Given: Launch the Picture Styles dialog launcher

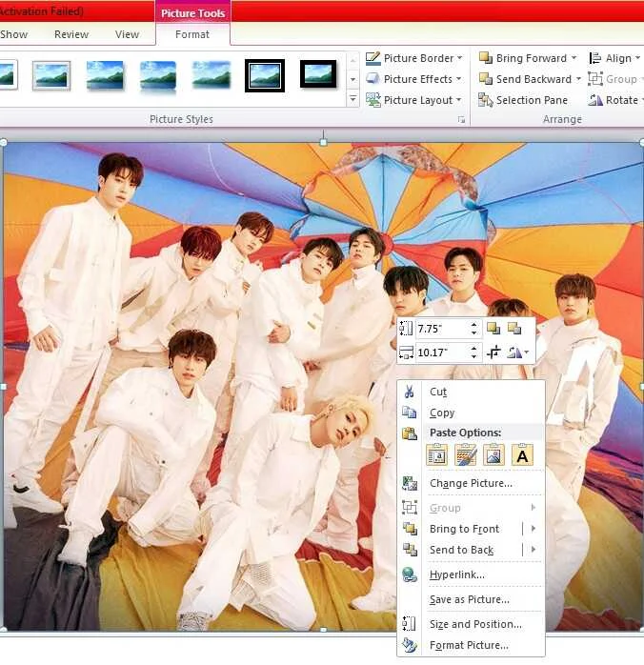Looking at the screenshot, I should click(461, 120).
